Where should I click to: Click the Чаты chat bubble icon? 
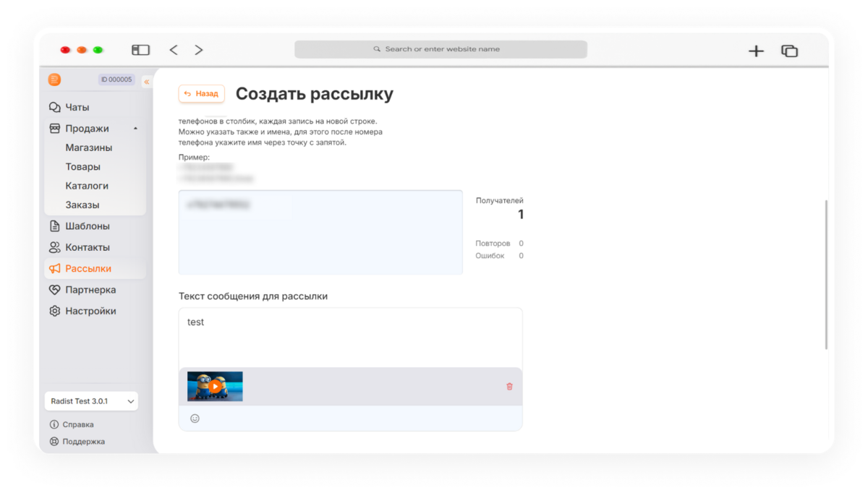(x=54, y=107)
